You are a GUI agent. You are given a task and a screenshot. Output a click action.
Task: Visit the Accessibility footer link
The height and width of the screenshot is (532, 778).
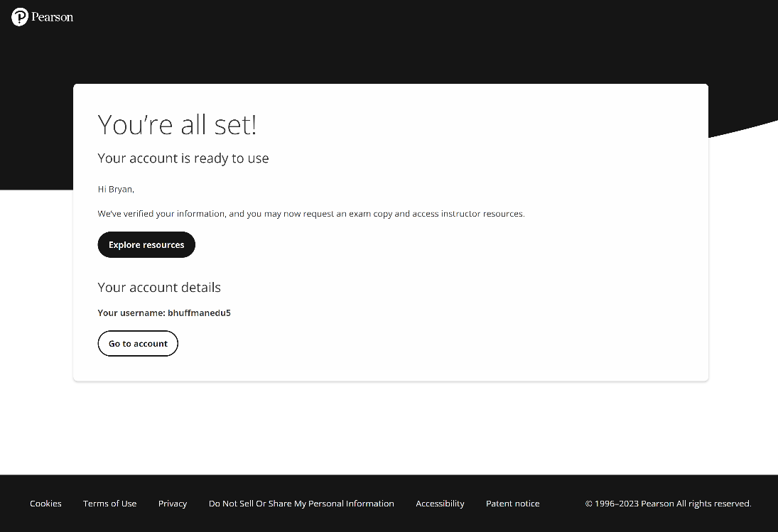(440, 504)
